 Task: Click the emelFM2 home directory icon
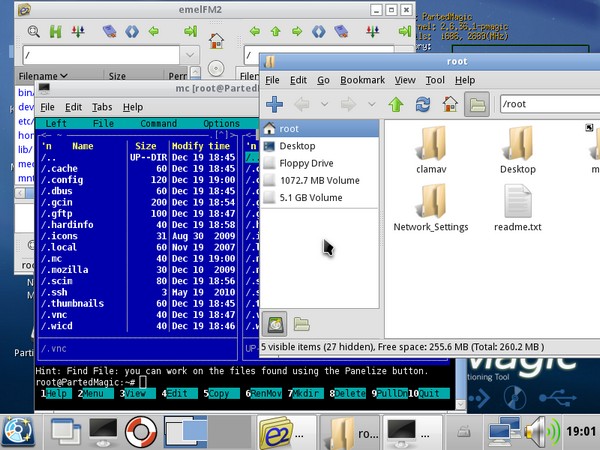(216, 41)
